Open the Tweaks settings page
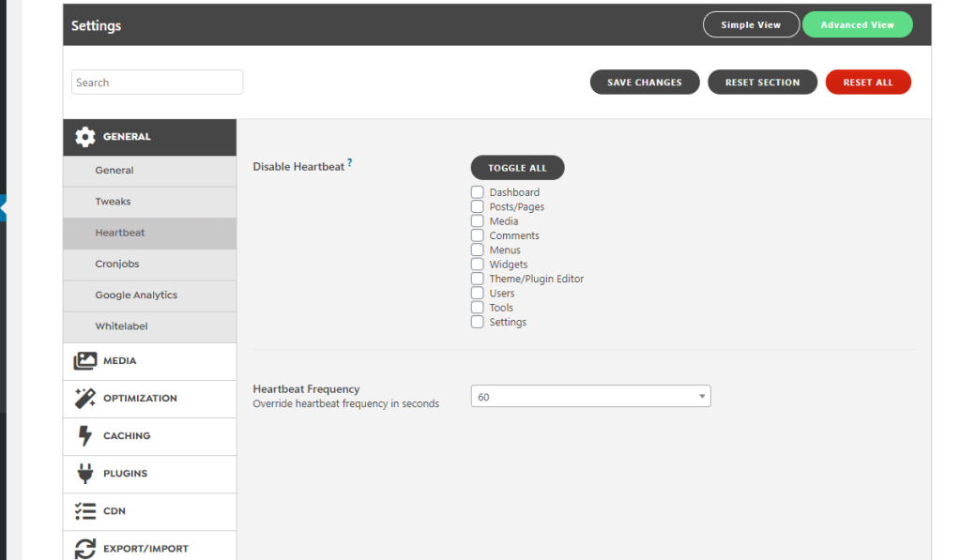The width and height of the screenshot is (961, 560). point(149,203)
